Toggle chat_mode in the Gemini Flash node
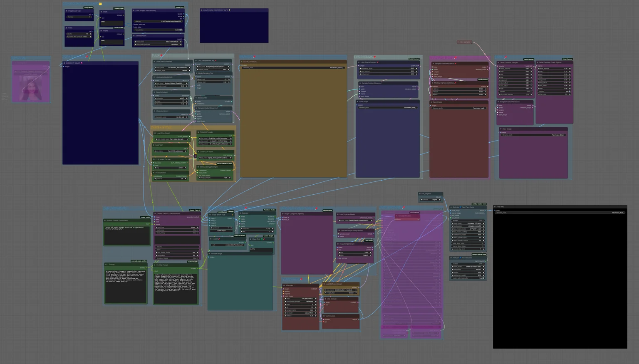Screen dimensions: 639x364 tap(177, 230)
